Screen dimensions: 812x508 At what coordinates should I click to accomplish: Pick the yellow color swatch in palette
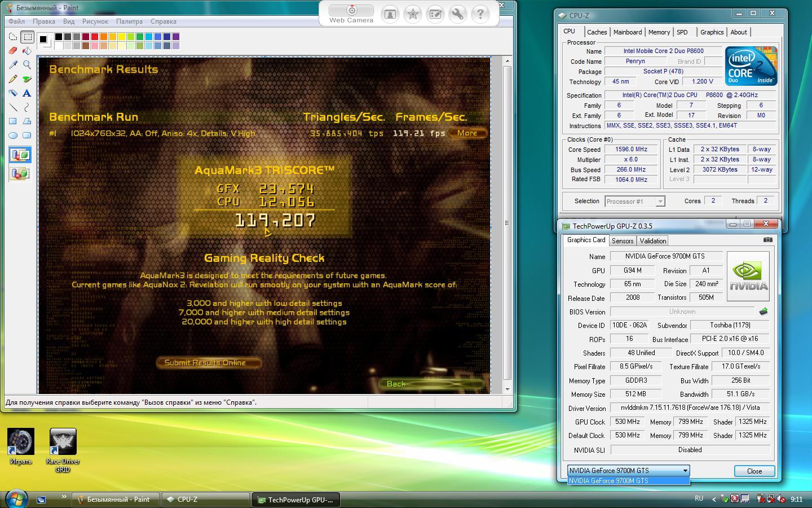pos(122,37)
